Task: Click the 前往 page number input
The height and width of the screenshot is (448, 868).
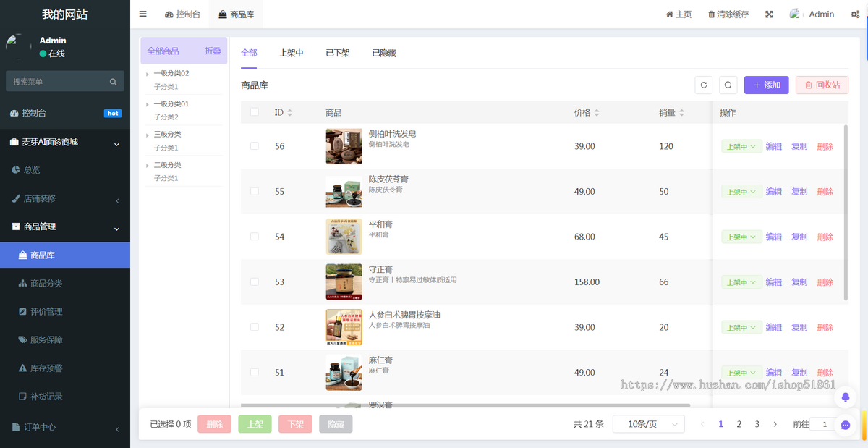Action: pos(824,424)
